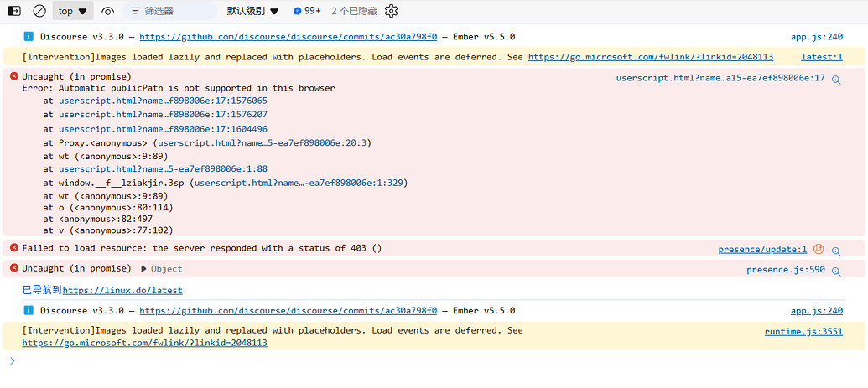
Task: Open userscript.html…a15-ea7ef898006e:17 source link
Action: coord(720,78)
